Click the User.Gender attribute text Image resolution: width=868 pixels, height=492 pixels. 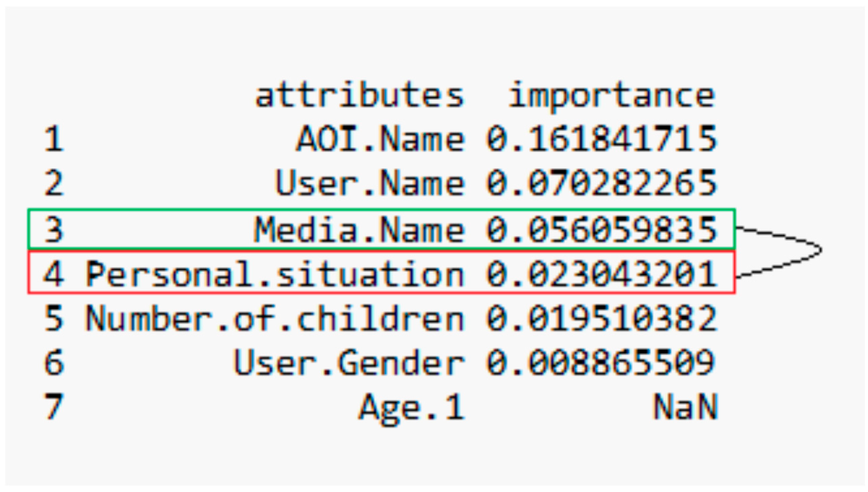pos(349,363)
